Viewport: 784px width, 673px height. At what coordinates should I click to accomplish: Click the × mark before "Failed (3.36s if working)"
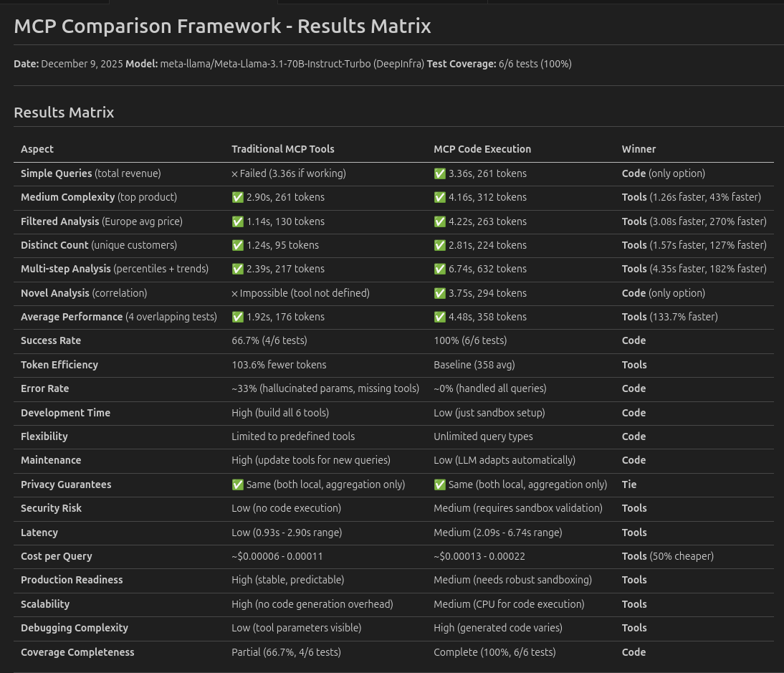234,173
